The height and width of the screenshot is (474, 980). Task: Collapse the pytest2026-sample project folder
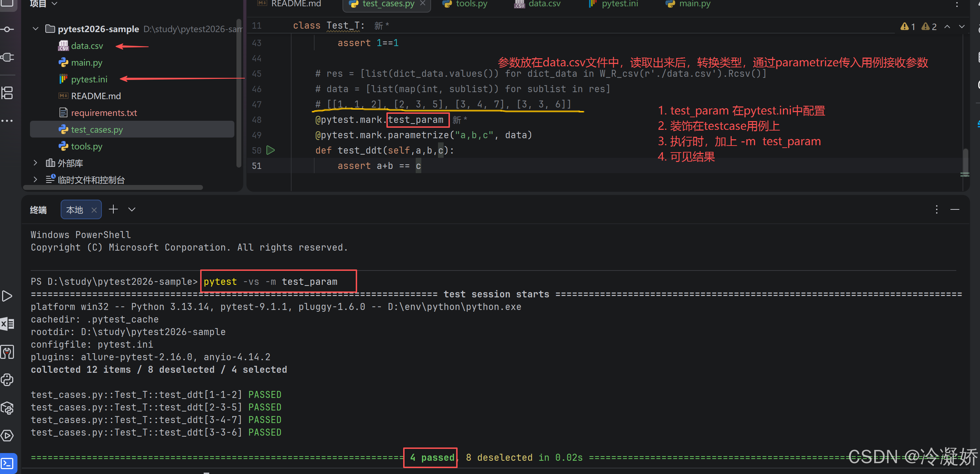coord(35,29)
